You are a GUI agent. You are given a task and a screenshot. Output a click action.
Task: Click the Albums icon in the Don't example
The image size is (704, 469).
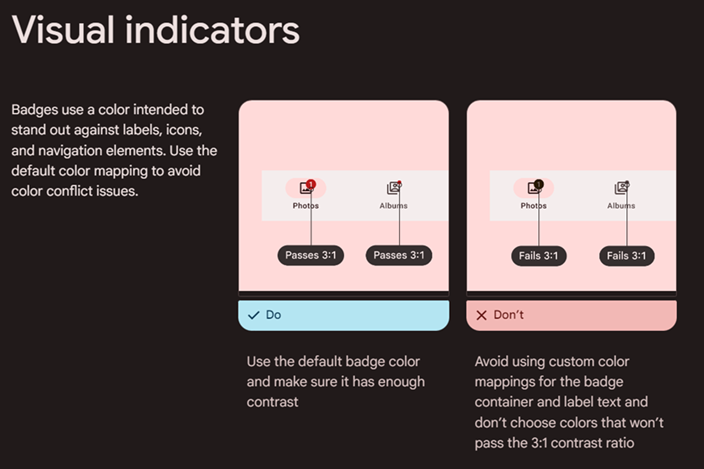[x=620, y=188]
